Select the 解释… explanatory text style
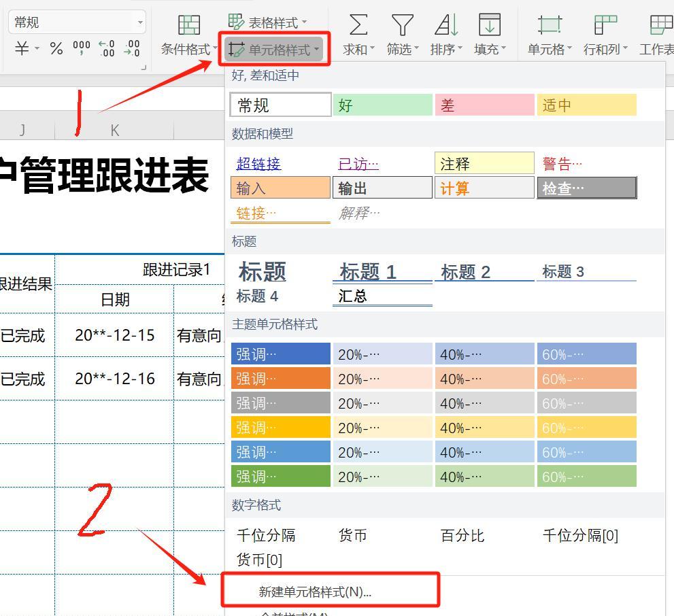This screenshot has height=616, width=674. tap(382, 212)
